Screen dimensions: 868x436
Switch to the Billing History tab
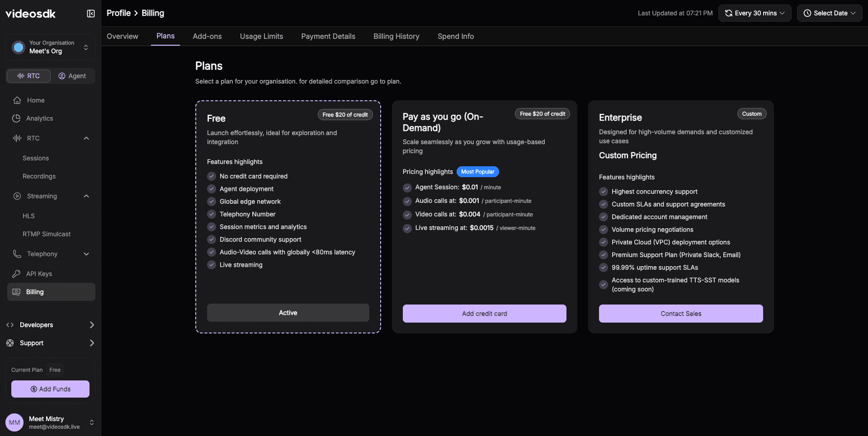[396, 36]
